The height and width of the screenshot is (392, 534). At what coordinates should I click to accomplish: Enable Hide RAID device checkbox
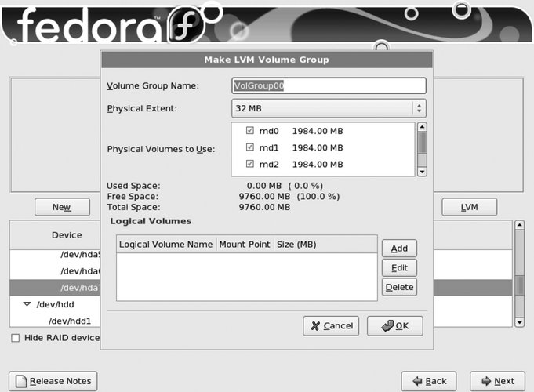pyautogui.click(x=16, y=337)
